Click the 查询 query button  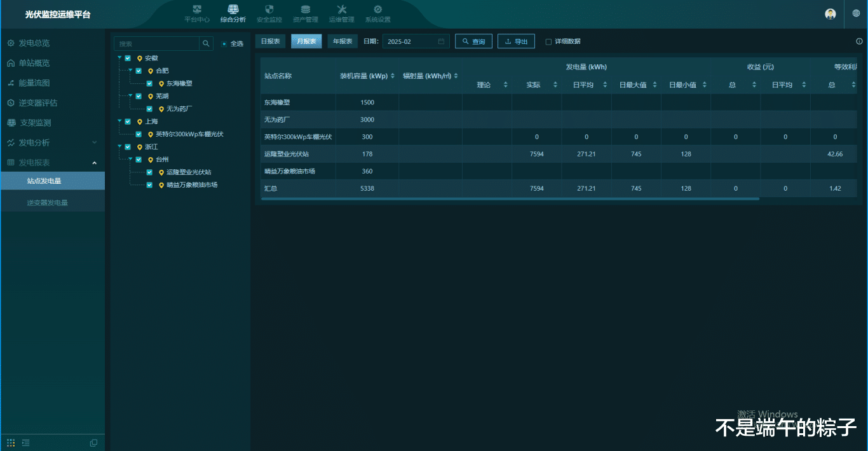tap(473, 41)
